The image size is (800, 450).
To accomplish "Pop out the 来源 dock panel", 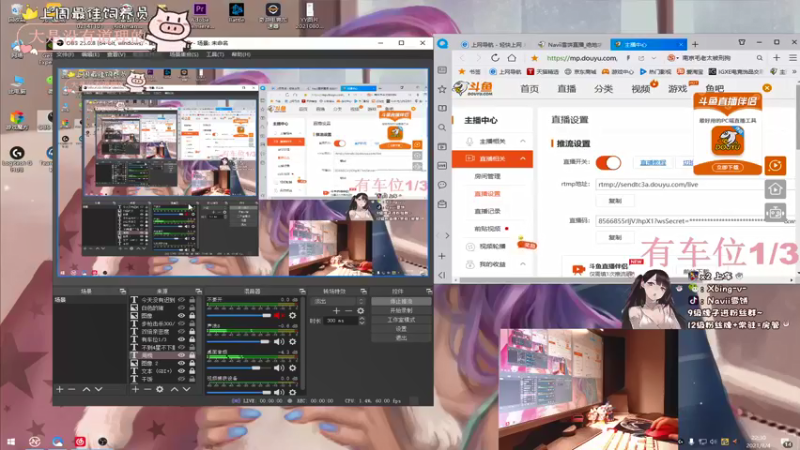I will tap(198, 291).
